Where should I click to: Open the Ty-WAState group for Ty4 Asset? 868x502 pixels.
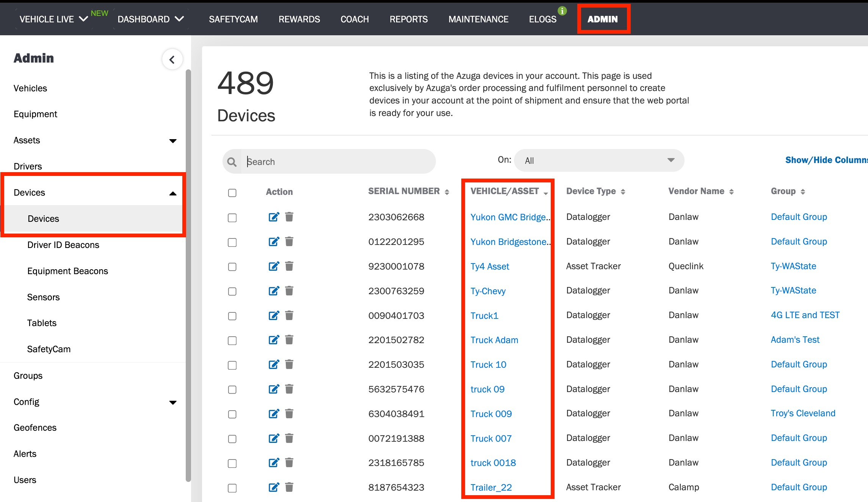click(793, 266)
